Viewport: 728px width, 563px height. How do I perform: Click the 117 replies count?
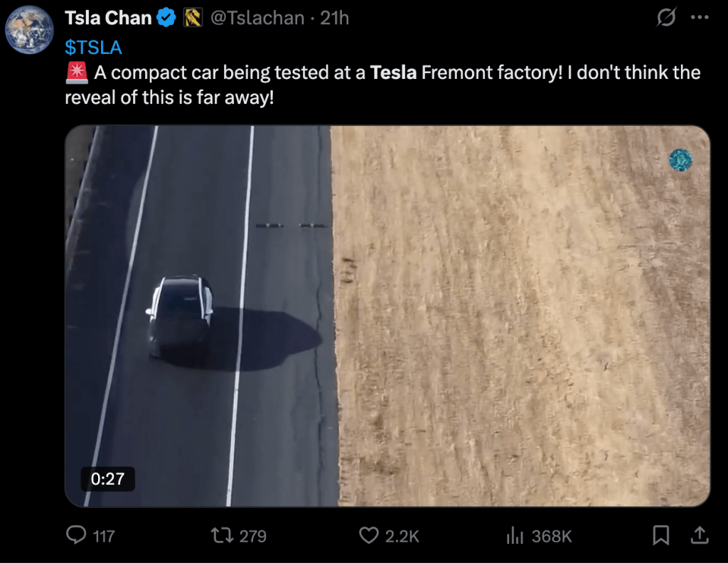pos(104,537)
